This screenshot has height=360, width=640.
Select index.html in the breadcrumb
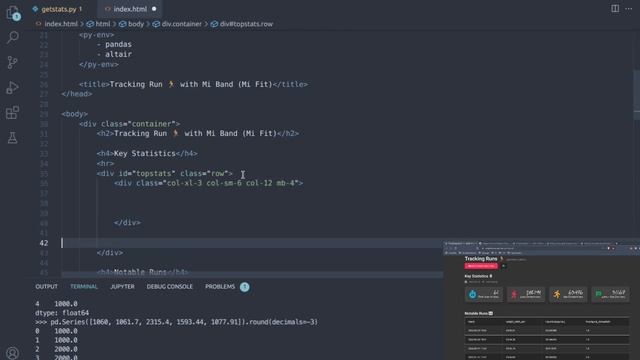point(61,24)
